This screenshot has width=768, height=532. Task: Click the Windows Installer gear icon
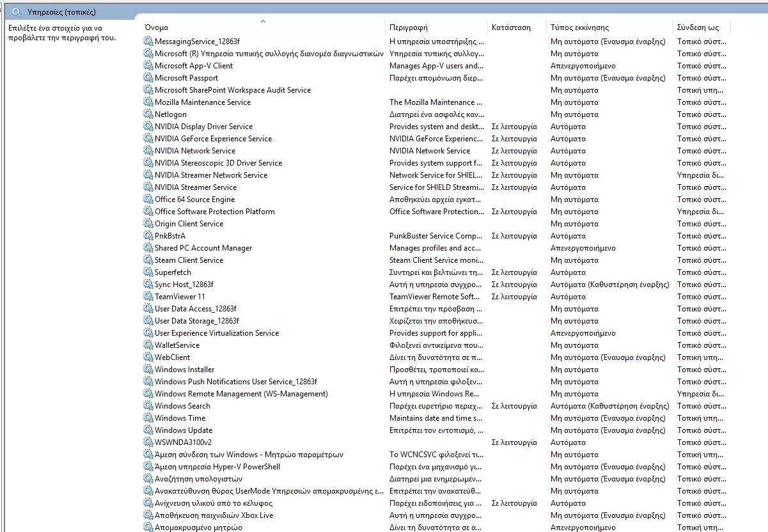[x=148, y=370]
